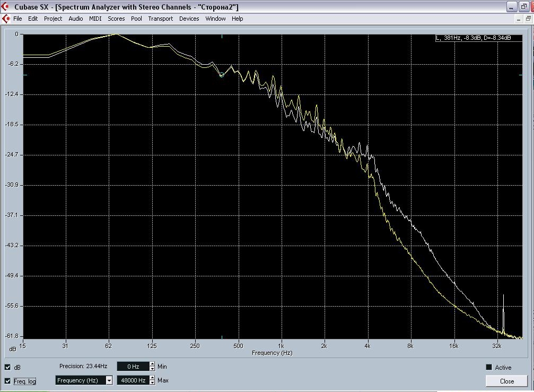This screenshot has height=392, width=534.
Task: Toggle the Active checkbox
Action: pyautogui.click(x=489, y=367)
